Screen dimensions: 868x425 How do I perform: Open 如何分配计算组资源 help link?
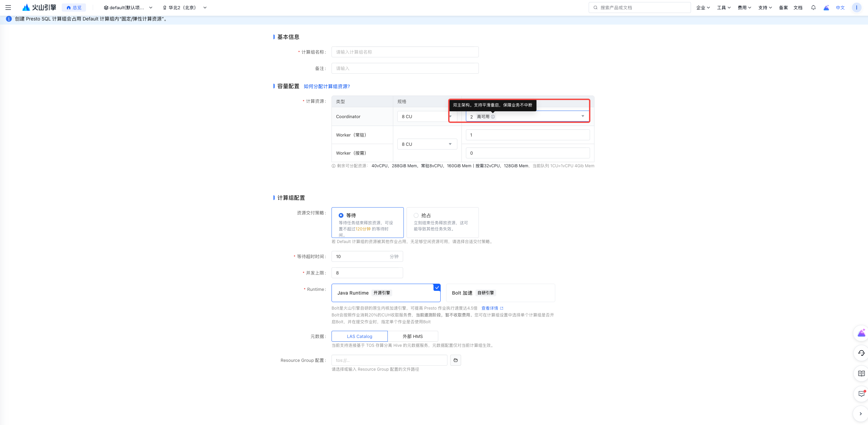pyautogui.click(x=327, y=86)
